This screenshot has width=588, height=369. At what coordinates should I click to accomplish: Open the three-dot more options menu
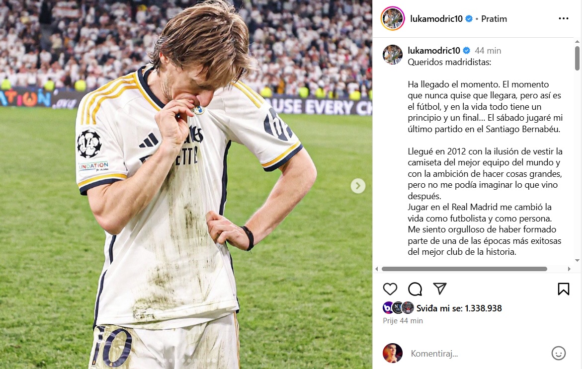(563, 18)
